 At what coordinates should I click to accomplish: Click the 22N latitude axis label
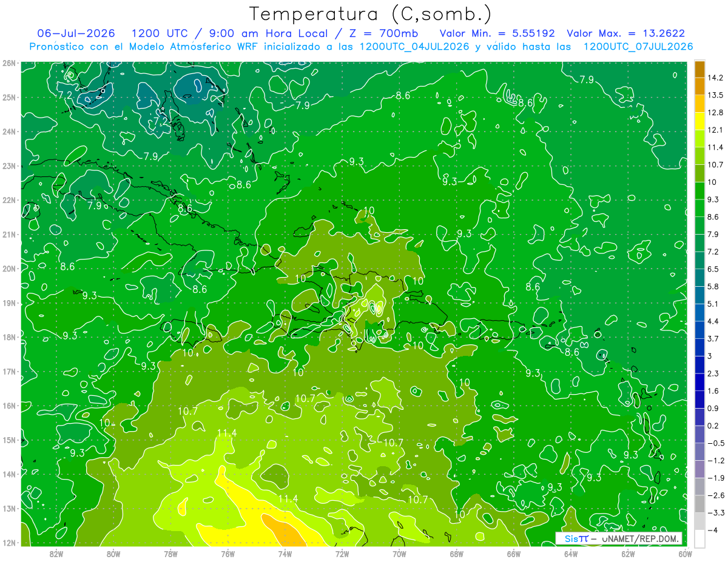click(x=9, y=200)
